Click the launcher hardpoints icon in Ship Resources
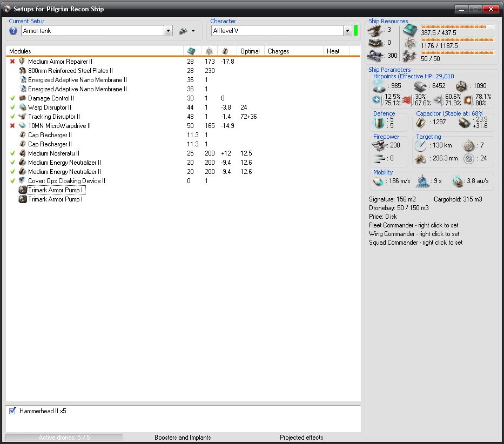The width and height of the screenshot is (504, 444). click(x=375, y=43)
